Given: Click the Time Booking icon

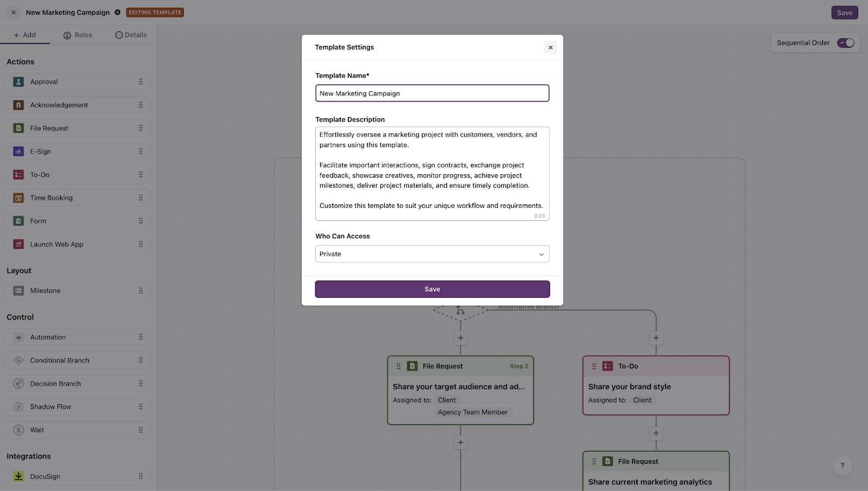Looking at the screenshot, I should [x=18, y=198].
